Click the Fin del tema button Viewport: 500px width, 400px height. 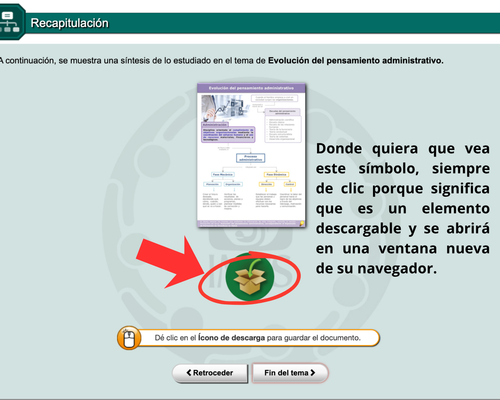(x=290, y=373)
